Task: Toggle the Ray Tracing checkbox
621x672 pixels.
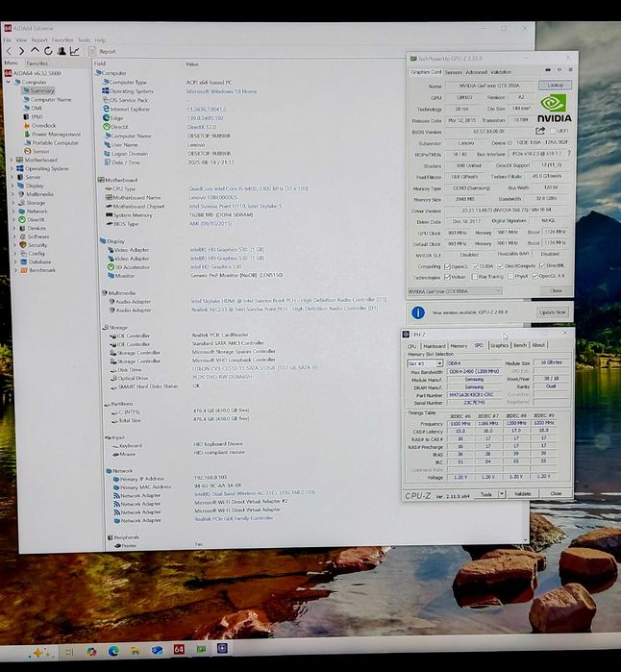Action: [475, 277]
